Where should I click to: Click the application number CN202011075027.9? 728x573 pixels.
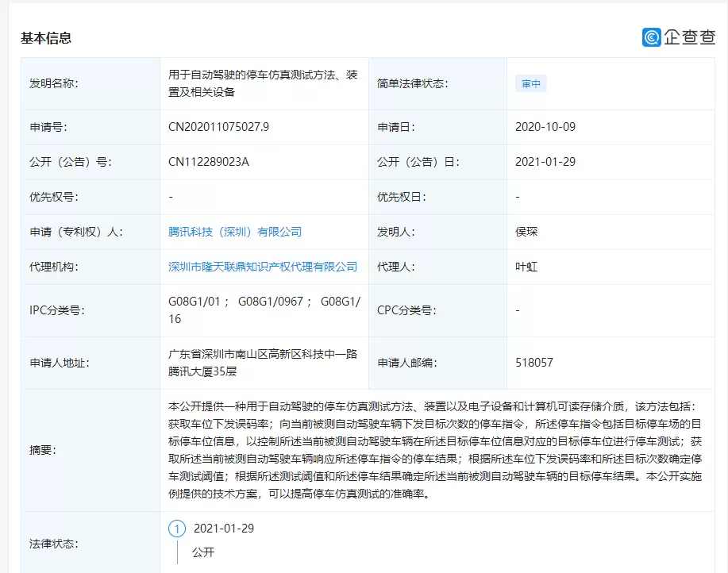point(218,127)
